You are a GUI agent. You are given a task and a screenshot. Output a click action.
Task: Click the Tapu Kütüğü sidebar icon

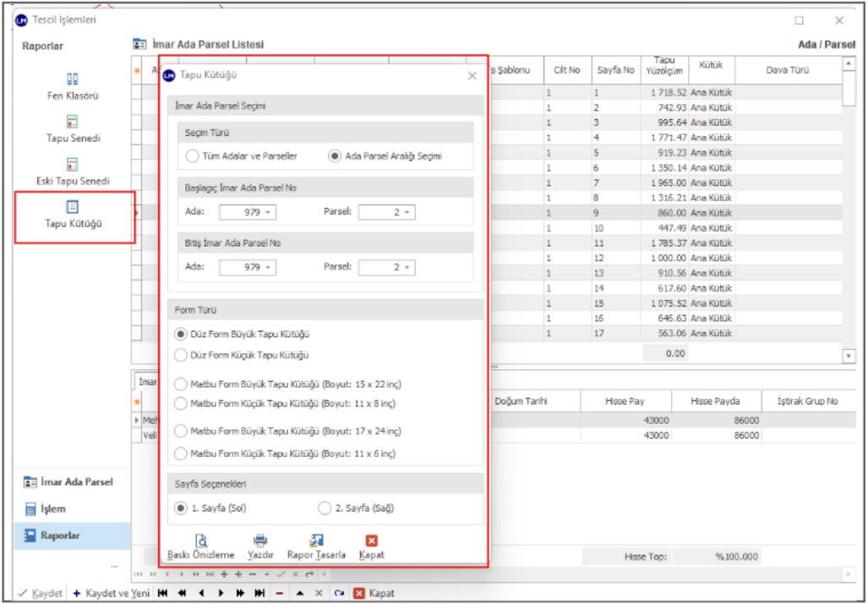(73, 208)
